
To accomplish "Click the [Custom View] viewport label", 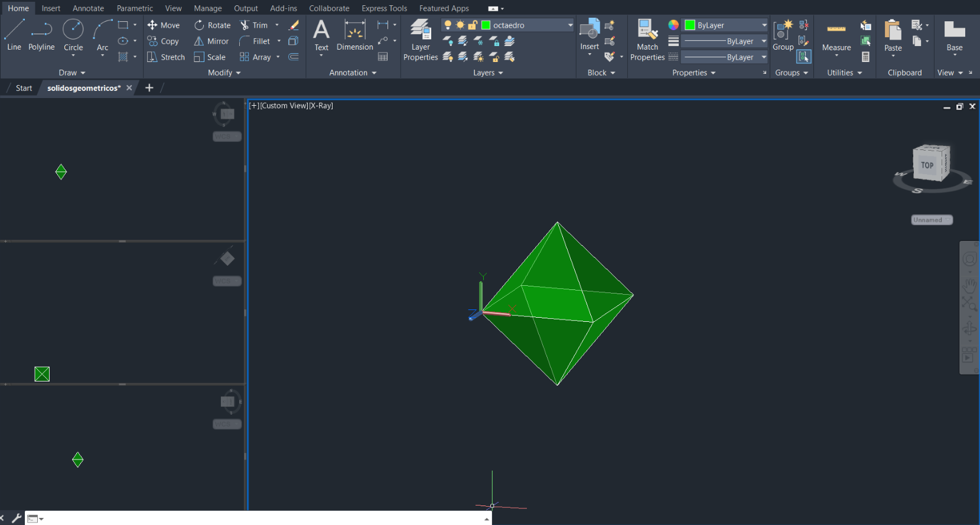I will pyautogui.click(x=284, y=106).
